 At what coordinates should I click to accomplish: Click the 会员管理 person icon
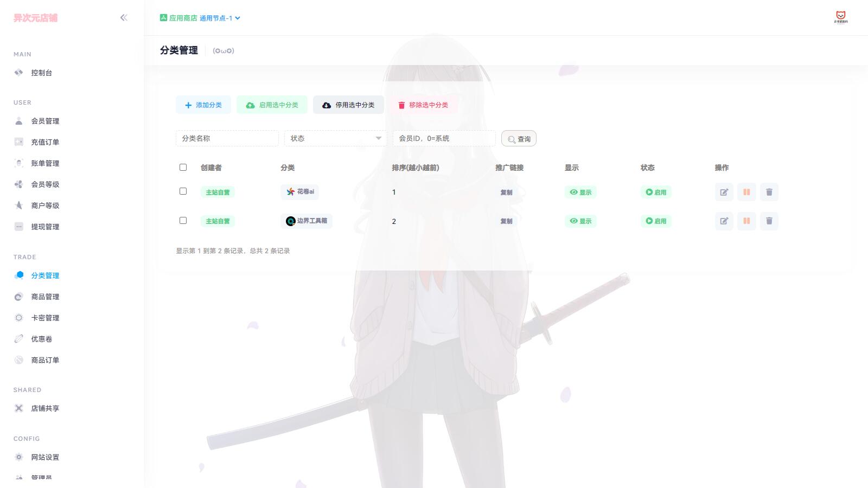(x=19, y=121)
